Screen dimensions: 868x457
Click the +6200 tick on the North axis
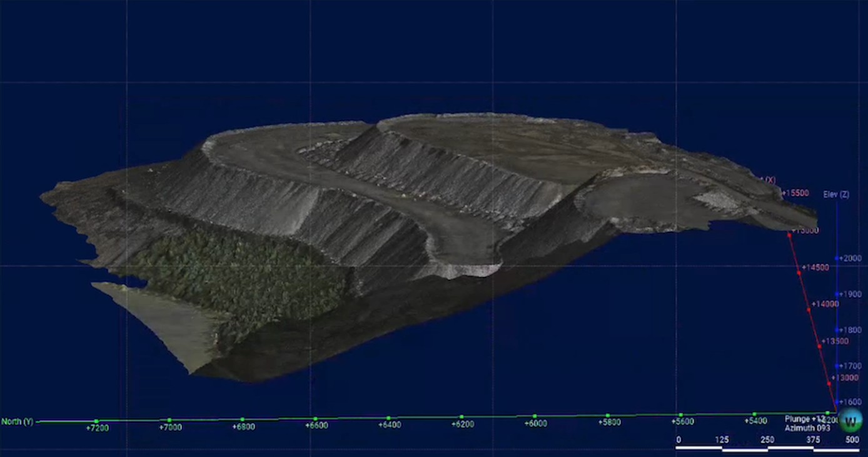(x=463, y=424)
